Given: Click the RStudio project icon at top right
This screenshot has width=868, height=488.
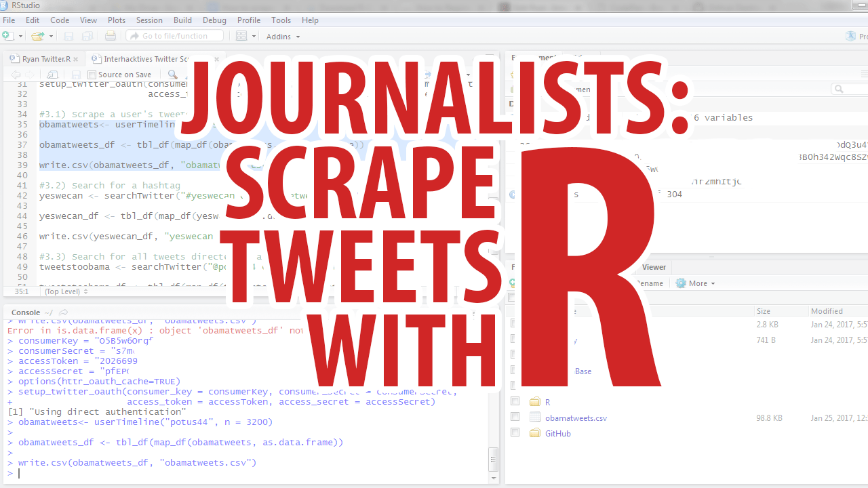Looking at the screenshot, I should pos(851,36).
